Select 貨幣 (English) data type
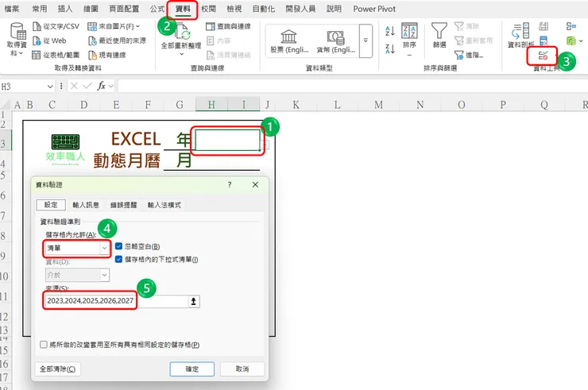Screen dimensions: 588x390 335,41
